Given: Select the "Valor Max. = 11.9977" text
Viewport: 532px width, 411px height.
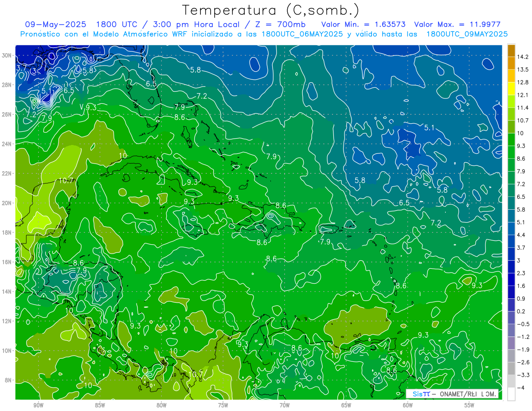Looking at the screenshot, I should 457,24.
